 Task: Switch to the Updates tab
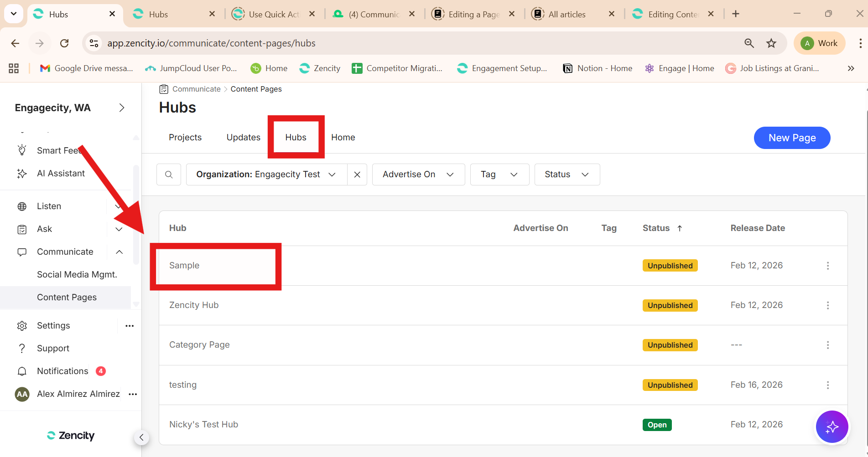(243, 138)
